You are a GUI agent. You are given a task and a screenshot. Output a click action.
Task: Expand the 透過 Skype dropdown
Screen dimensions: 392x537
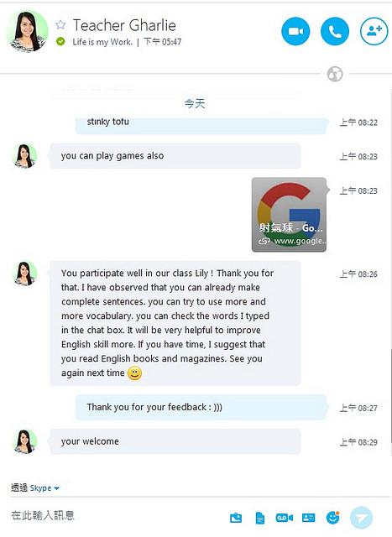pyautogui.click(x=35, y=487)
